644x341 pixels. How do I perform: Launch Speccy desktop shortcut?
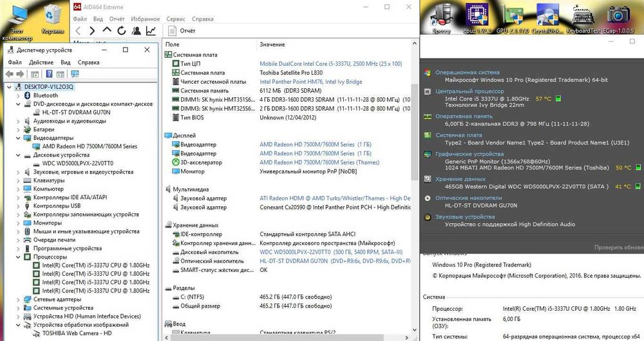442,18
